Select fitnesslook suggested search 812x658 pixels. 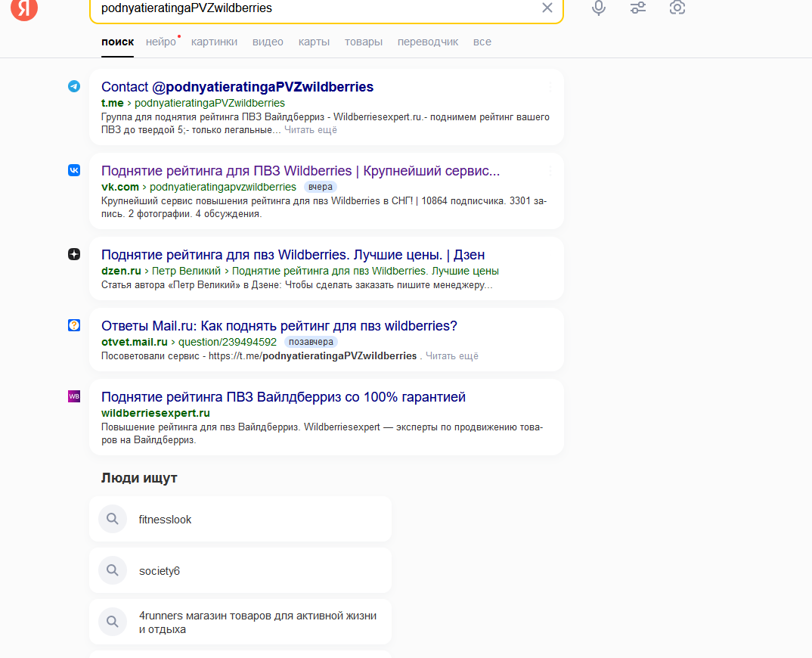pyautogui.click(x=240, y=519)
